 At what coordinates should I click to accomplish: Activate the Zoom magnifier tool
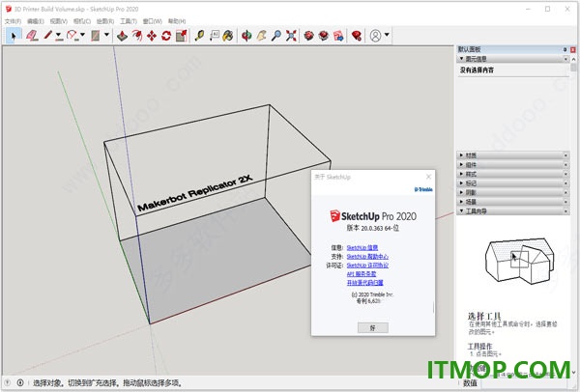pos(275,36)
